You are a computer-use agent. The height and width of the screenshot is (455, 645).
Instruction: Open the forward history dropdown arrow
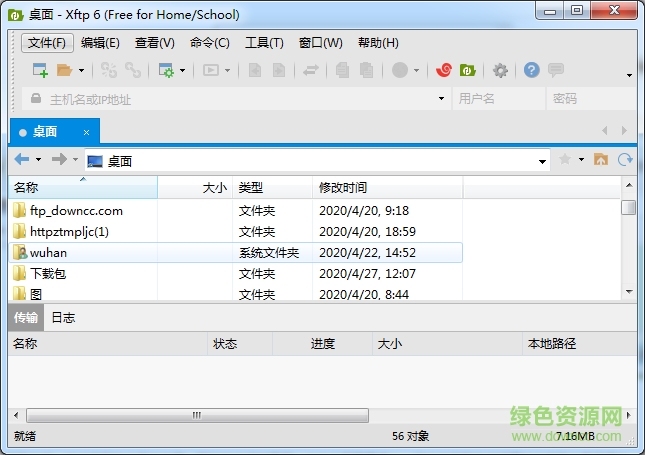tap(75, 159)
